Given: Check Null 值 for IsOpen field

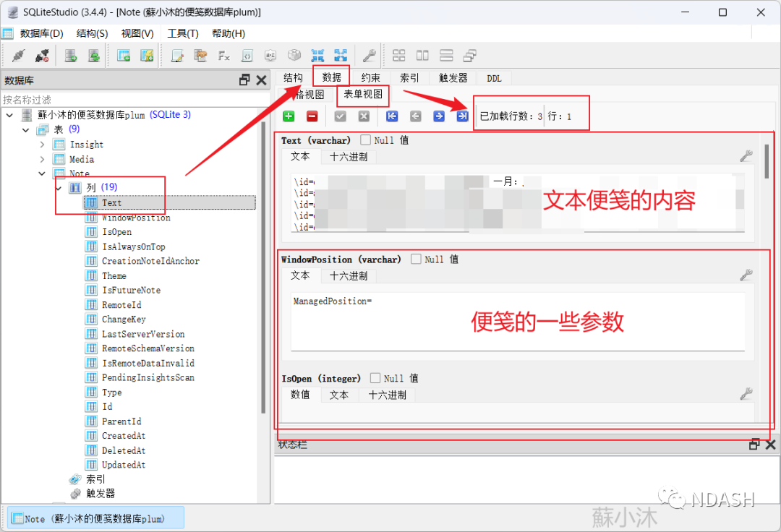Looking at the screenshot, I should (375, 378).
